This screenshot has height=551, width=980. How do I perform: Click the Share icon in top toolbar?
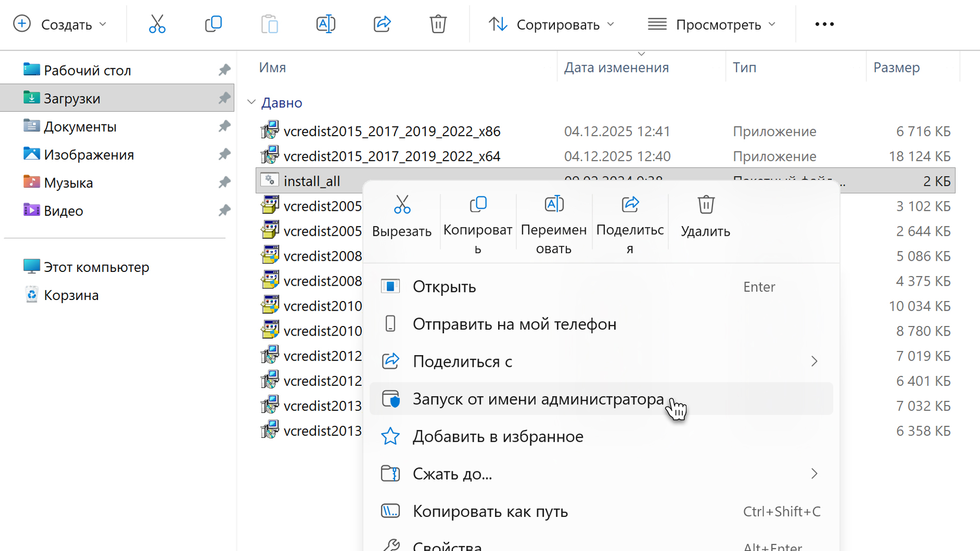click(x=382, y=24)
